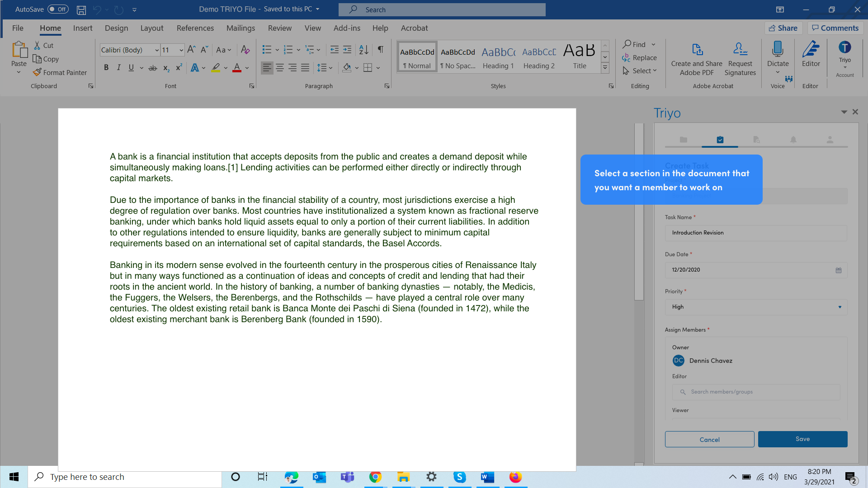Toggle Align Left paragraph
The height and width of the screenshot is (488, 868).
pos(267,68)
